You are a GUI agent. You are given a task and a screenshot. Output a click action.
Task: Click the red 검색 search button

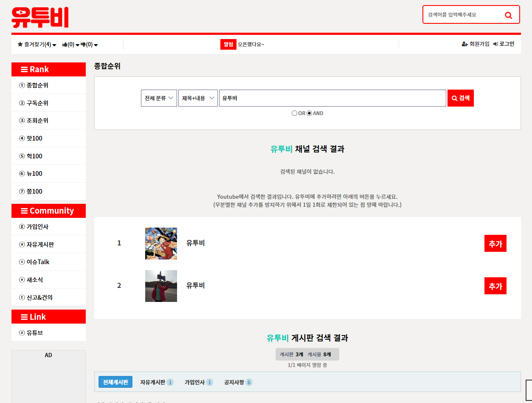pos(461,98)
